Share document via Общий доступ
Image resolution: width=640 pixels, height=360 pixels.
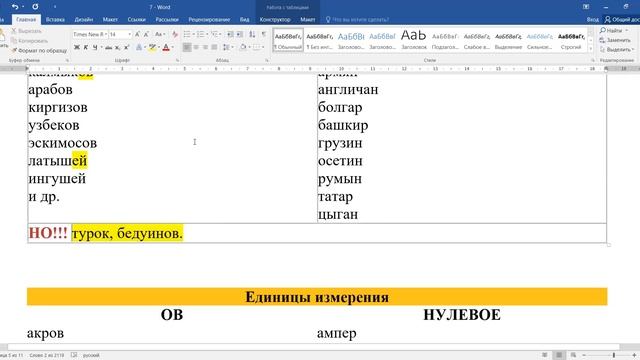[x=622, y=19]
